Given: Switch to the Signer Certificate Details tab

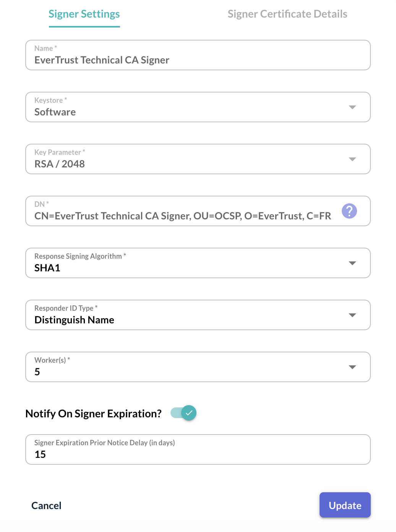Looking at the screenshot, I should [x=287, y=14].
